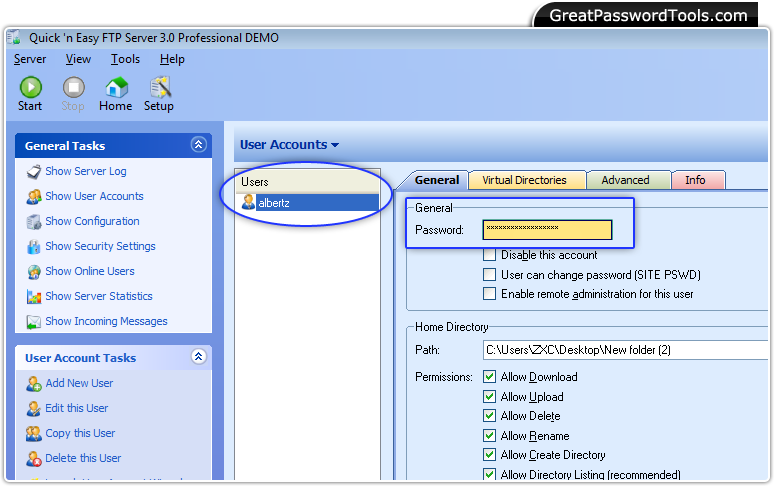Click into the Password field
The height and width of the screenshot is (486, 774).
click(x=547, y=230)
